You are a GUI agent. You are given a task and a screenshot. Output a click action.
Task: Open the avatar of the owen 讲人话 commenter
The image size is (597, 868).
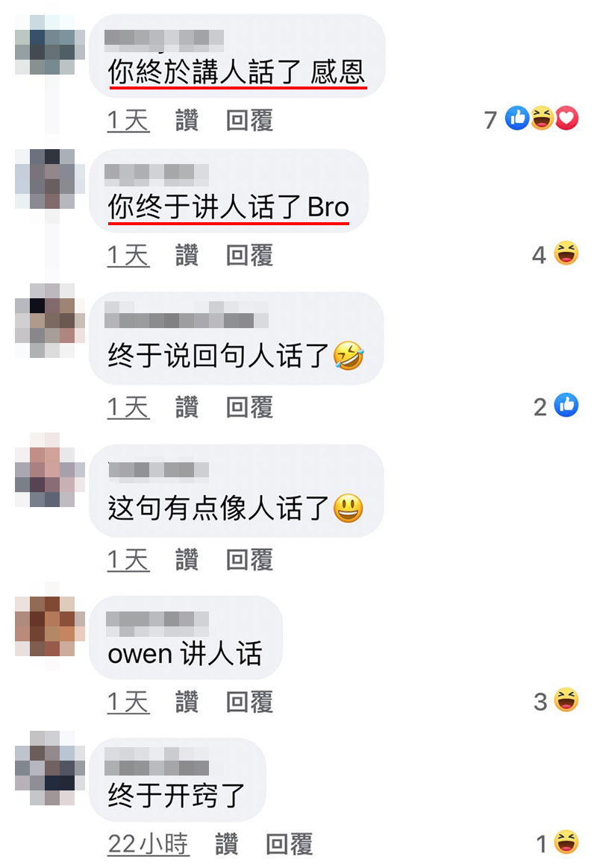tap(50, 626)
